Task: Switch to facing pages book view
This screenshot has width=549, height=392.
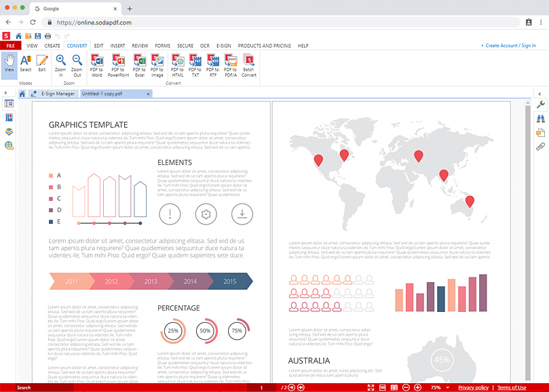Action: 394,387
